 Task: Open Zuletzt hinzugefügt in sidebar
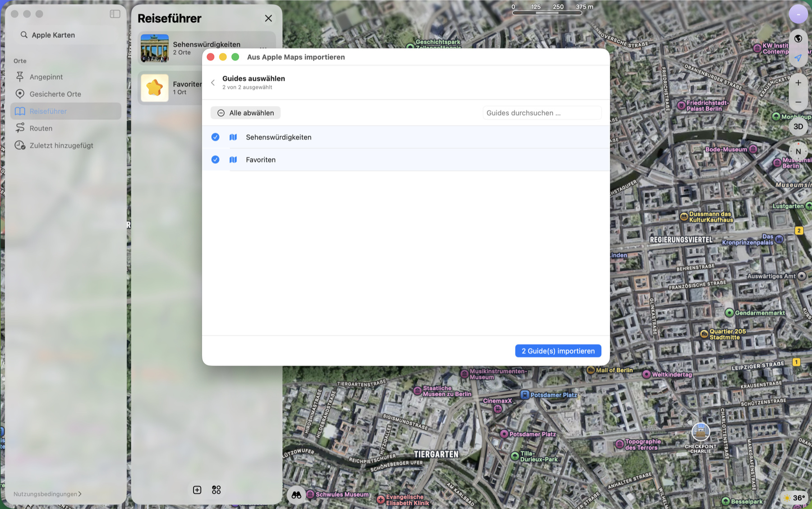point(65,146)
